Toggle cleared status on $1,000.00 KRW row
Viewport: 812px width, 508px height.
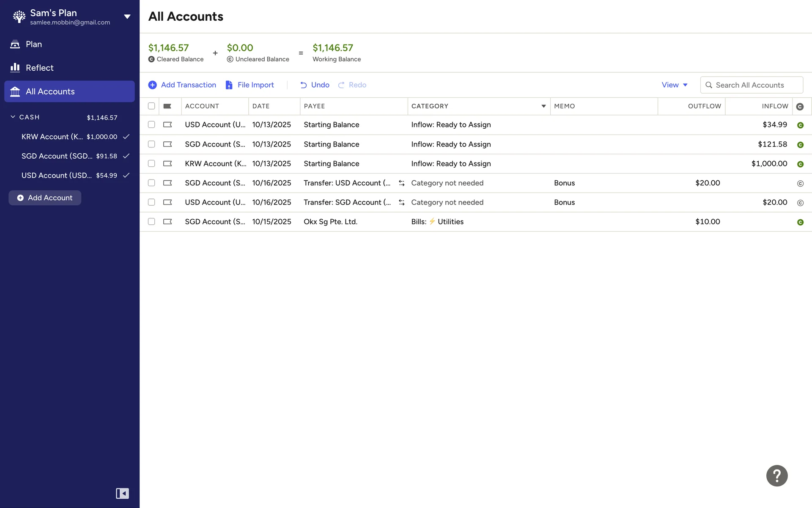[800, 164]
